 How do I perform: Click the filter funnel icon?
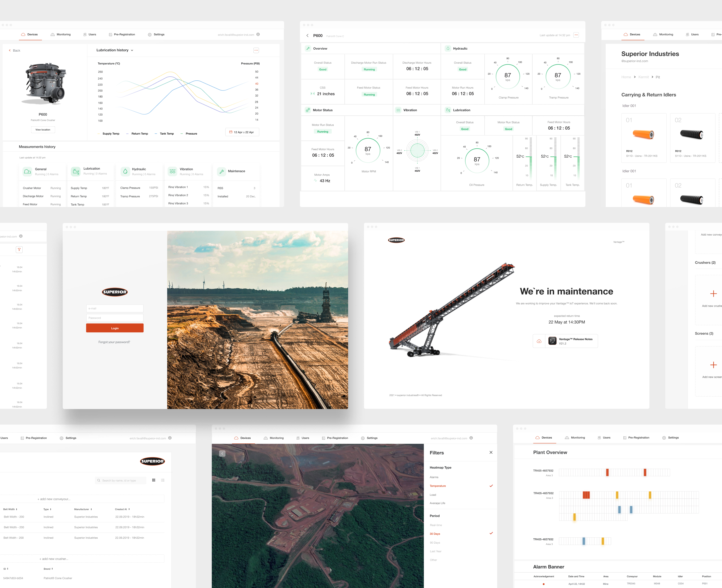[19, 250]
